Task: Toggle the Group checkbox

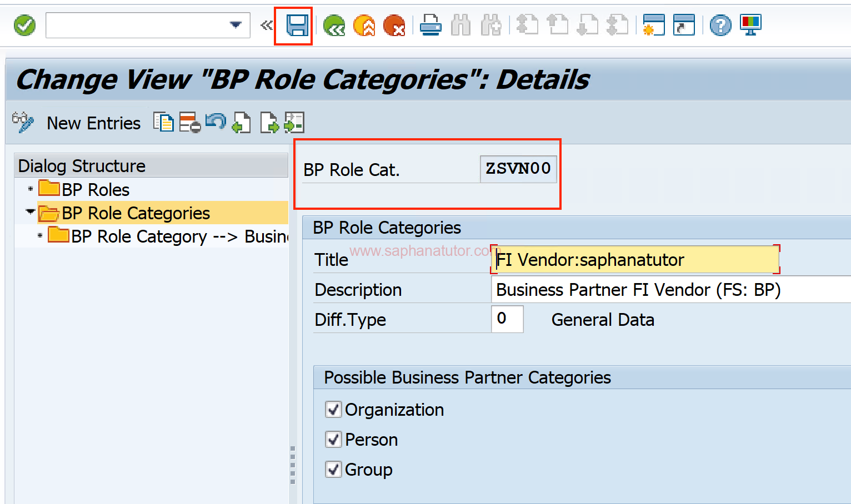Action: point(333,470)
